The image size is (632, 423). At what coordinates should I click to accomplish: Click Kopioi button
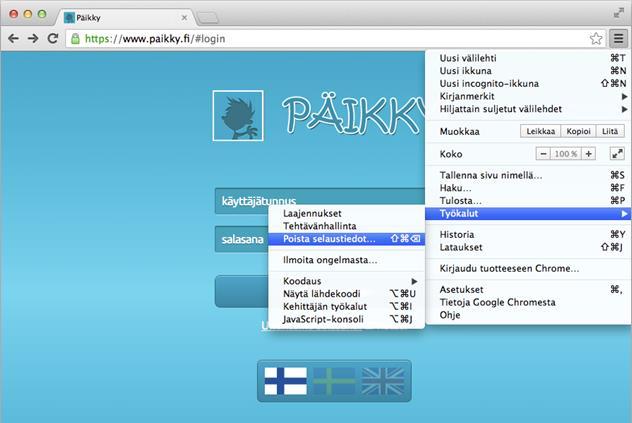pyautogui.click(x=578, y=131)
